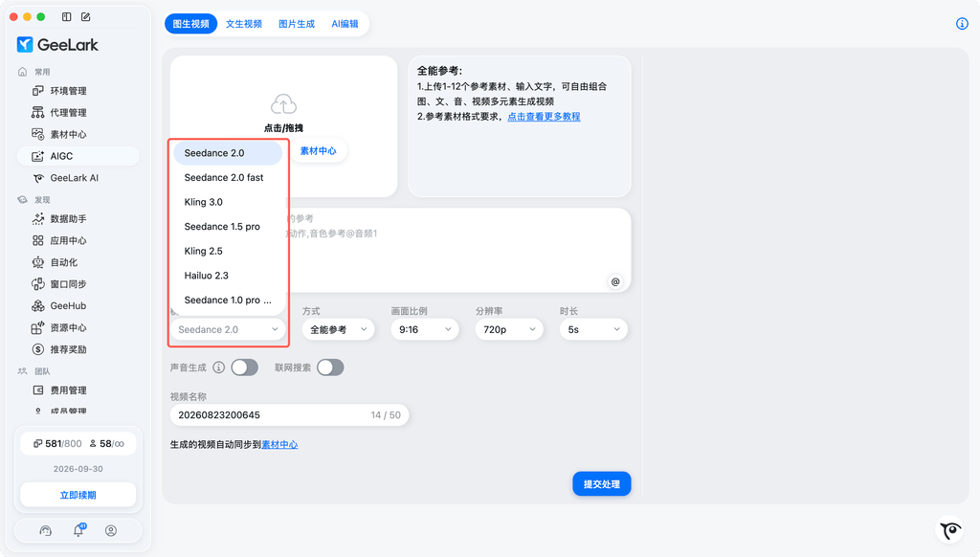The width and height of the screenshot is (980, 557).
Task: Click the compose edit icon in title bar
Action: tap(85, 17)
